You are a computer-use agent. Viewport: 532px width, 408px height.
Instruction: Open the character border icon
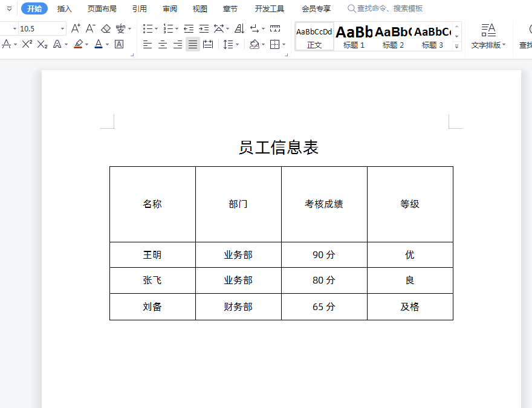click(x=118, y=44)
